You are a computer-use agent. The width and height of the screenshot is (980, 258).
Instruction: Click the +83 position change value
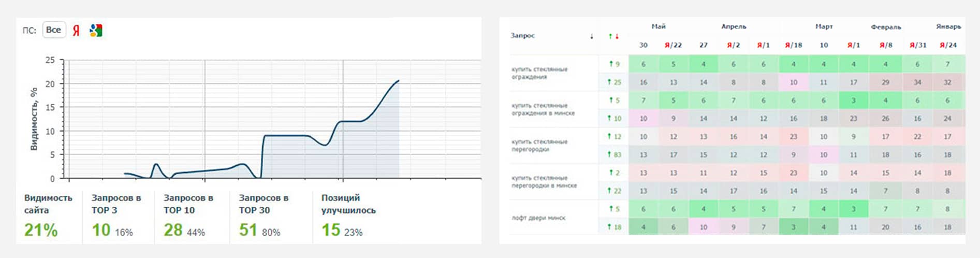click(615, 154)
